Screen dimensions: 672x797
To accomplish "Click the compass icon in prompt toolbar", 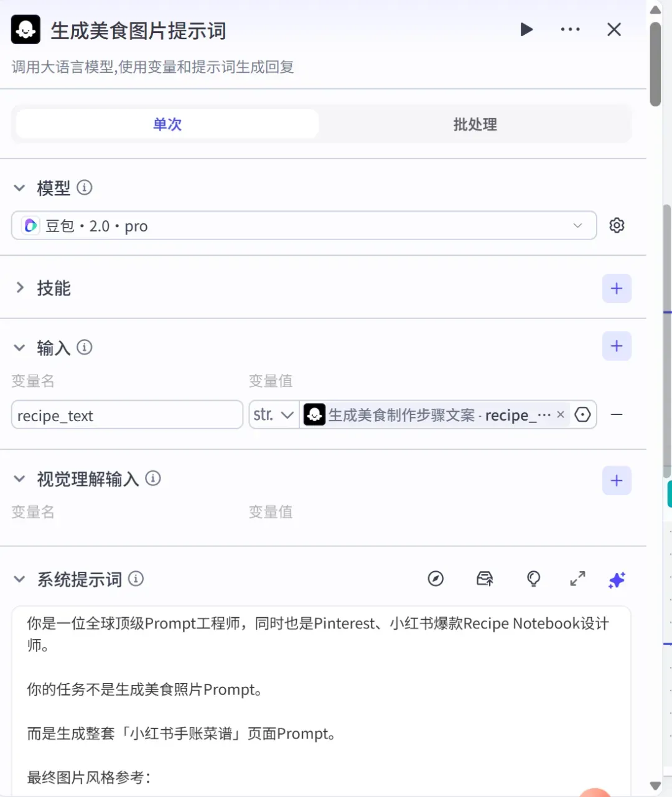I will (x=436, y=579).
